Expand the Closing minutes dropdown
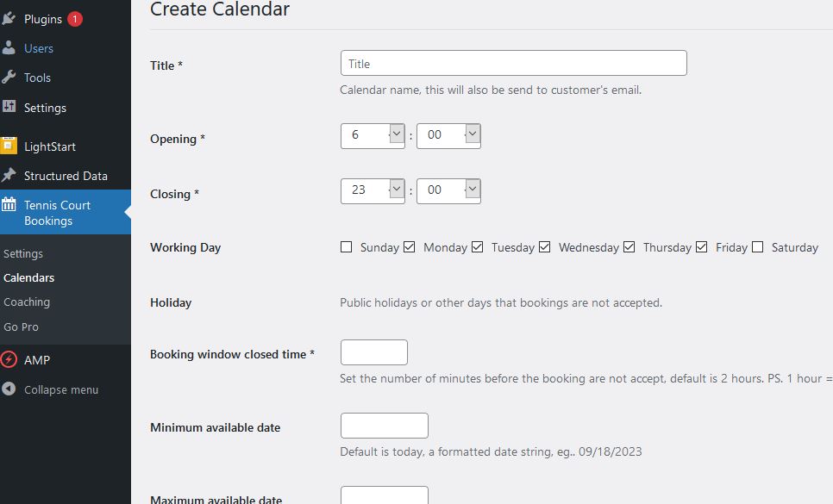Screen dimensions: 833x504 448,191
